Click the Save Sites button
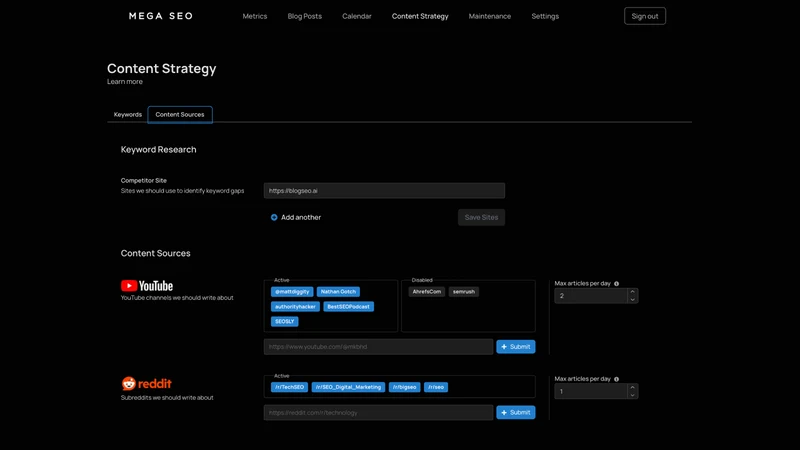This screenshot has height=450, width=800. tap(481, 217)
